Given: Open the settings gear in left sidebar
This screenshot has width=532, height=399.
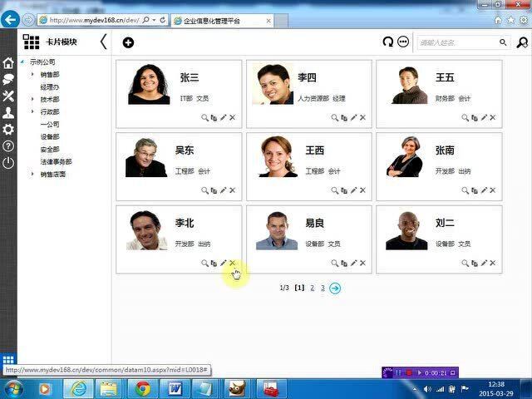Looking at the screenshot, I should 8,130.
